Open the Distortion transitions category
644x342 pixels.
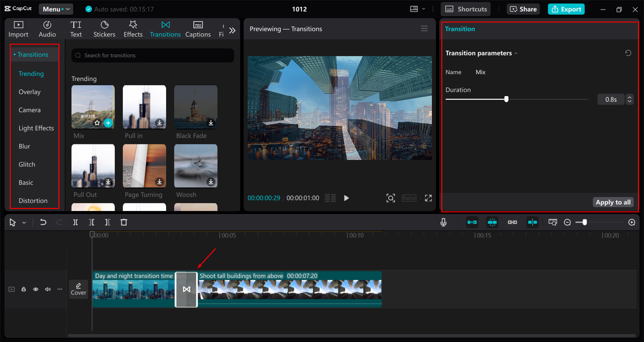[33, 200]
